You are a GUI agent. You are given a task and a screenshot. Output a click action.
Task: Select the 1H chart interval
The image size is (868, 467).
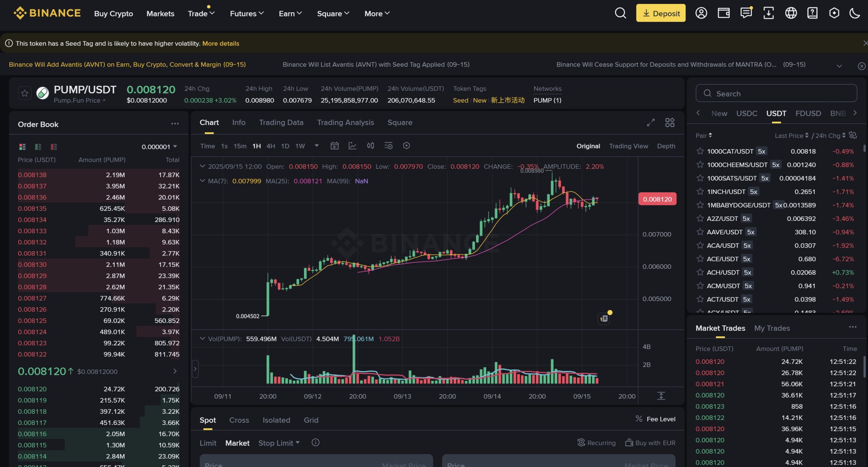(x=257, y=146)
